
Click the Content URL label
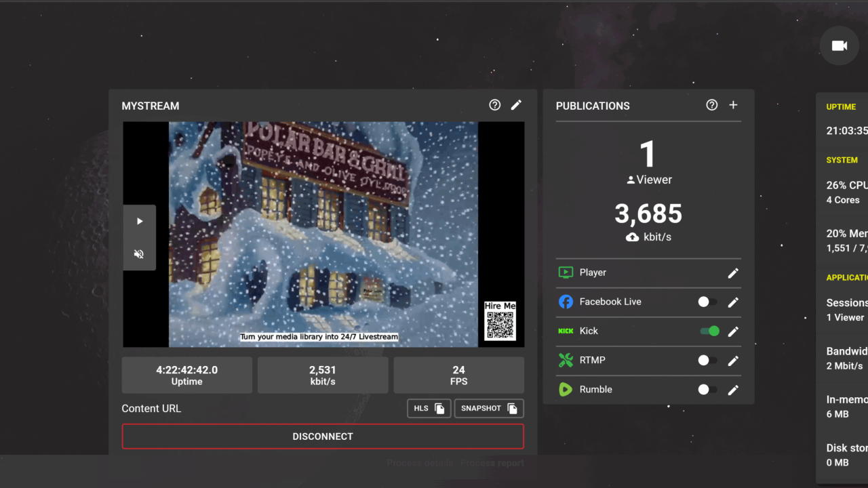(151, 409)
